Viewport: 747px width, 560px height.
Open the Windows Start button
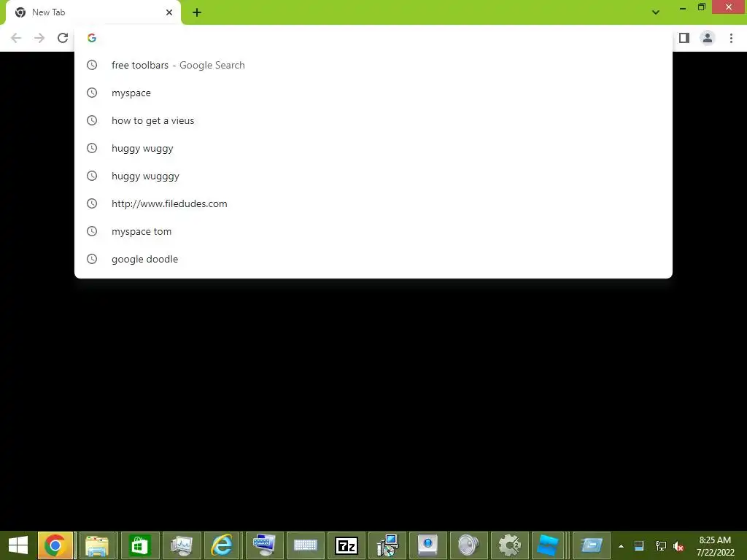[x=18, y=545]
